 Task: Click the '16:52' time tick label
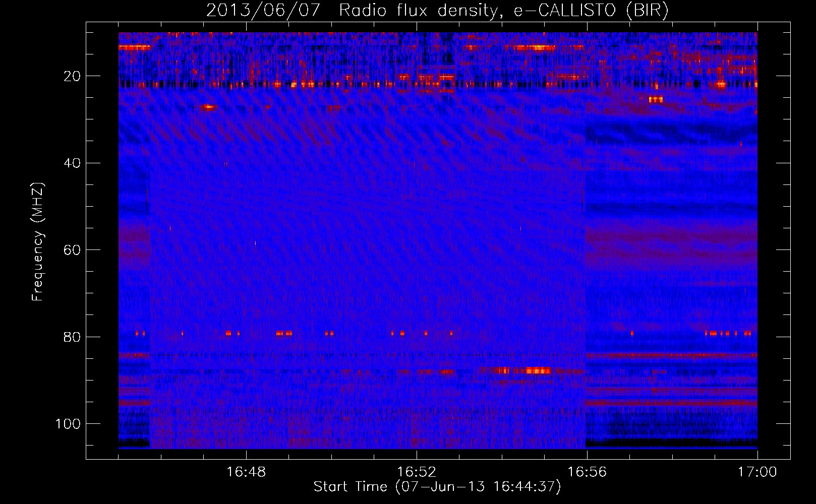(x=417, y=472)
